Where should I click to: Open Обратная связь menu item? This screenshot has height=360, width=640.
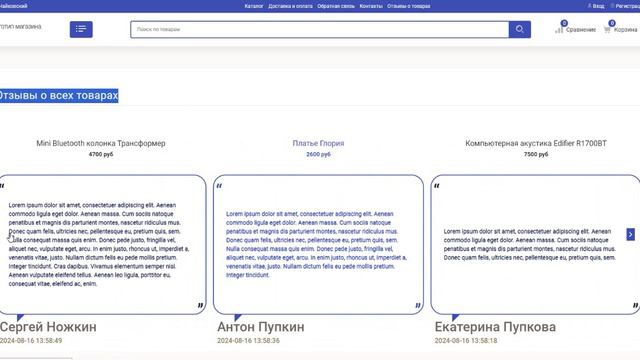pos(336,6)
